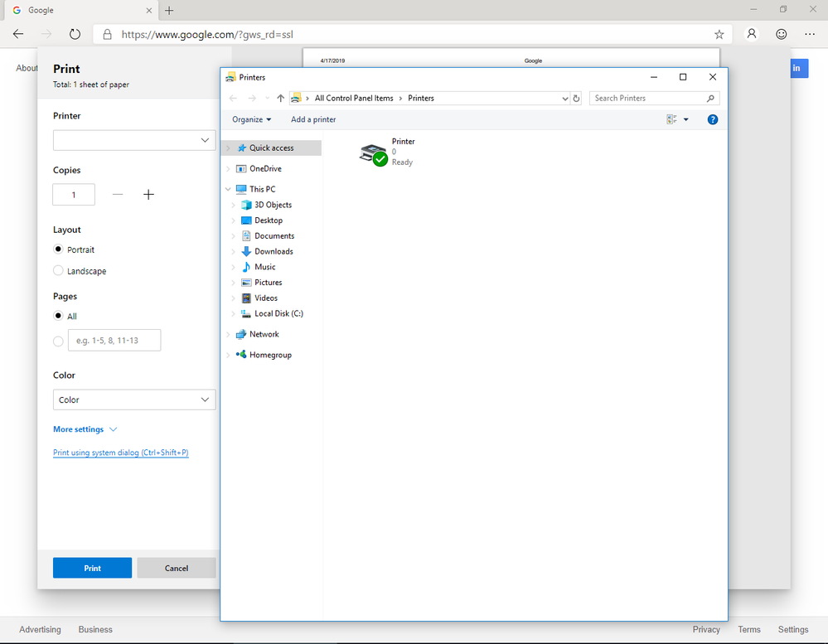
Task: Open the Privacy footer link
Action: pyautogui.click(x=706, y=629)
